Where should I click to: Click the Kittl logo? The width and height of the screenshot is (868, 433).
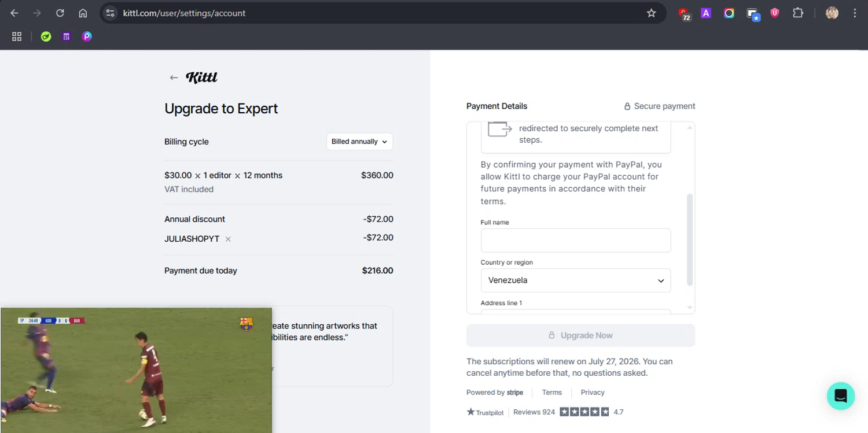pos(201,77)
